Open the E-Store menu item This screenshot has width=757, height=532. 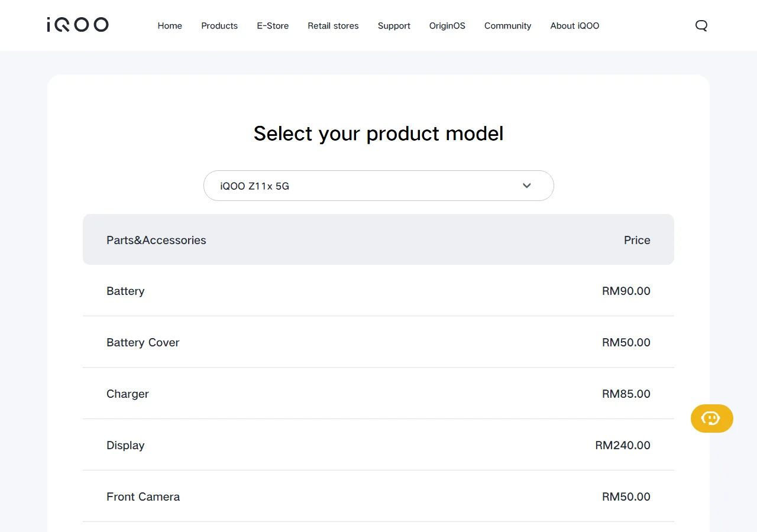(273, 25)
